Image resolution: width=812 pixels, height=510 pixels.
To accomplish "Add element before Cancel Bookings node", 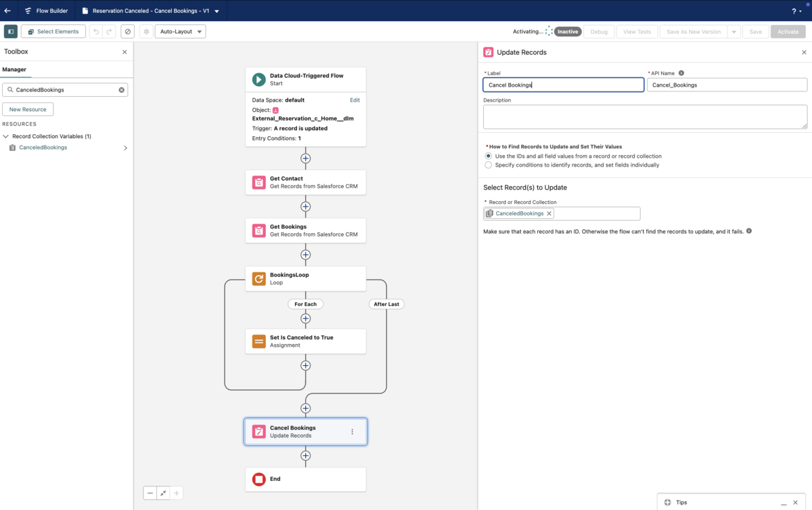I will pyautogui.click(x=306, y=408).
